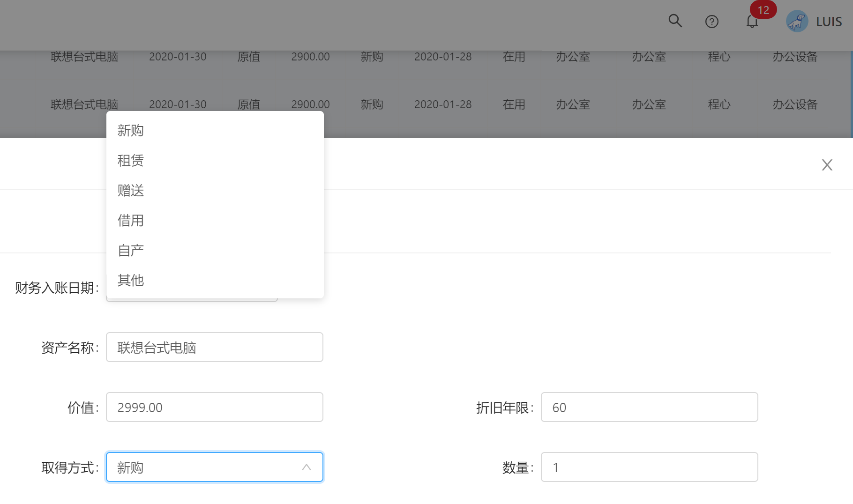Click the 财务入账日期 date field
The image size is (853, 504).
[192, 290]
